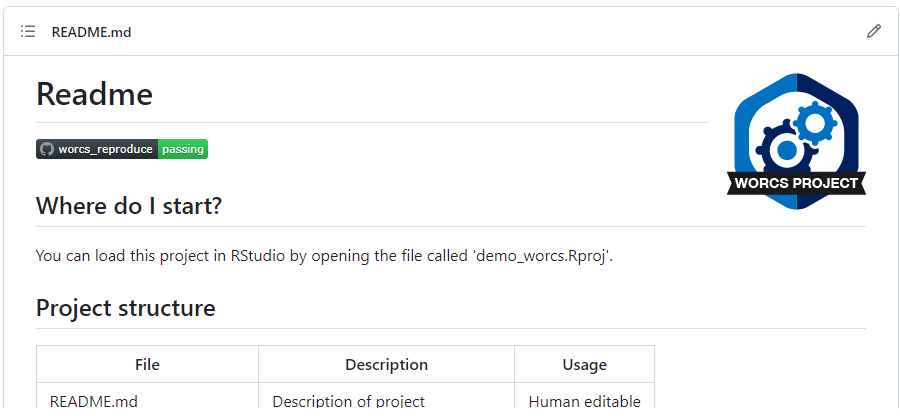900x416 pixels.
Task: Select the README.md file name in header
Action: [x=91, y=32]
